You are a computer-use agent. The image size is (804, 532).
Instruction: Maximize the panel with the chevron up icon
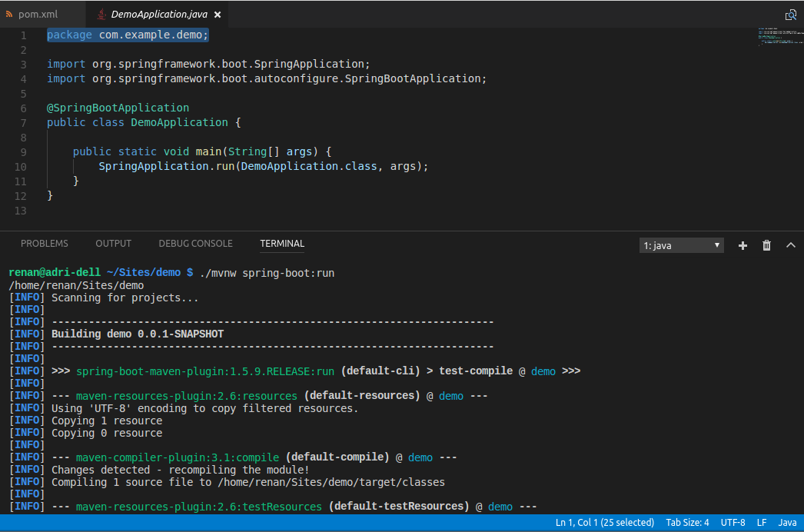(x=790, y=245)
